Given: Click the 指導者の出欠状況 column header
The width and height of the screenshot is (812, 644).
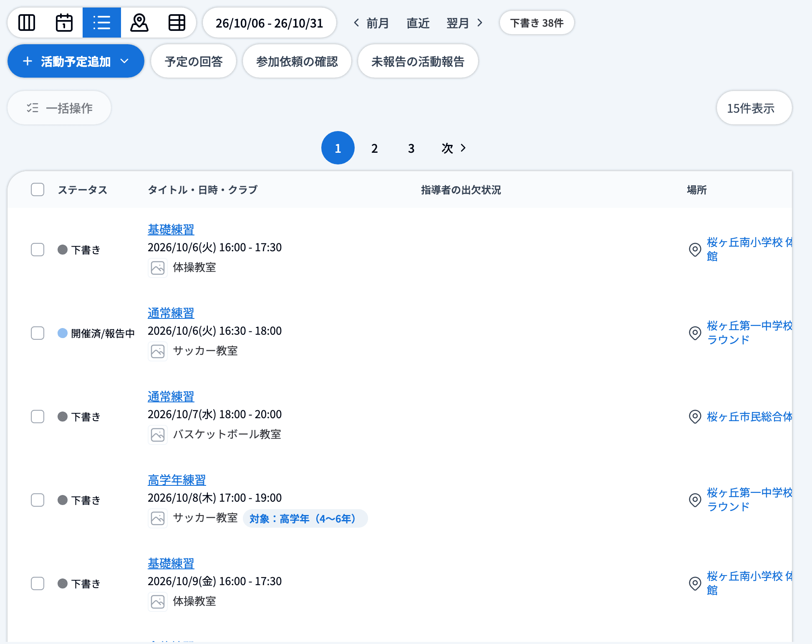Looking at the screenshot, I should click(x=461, y=190).
